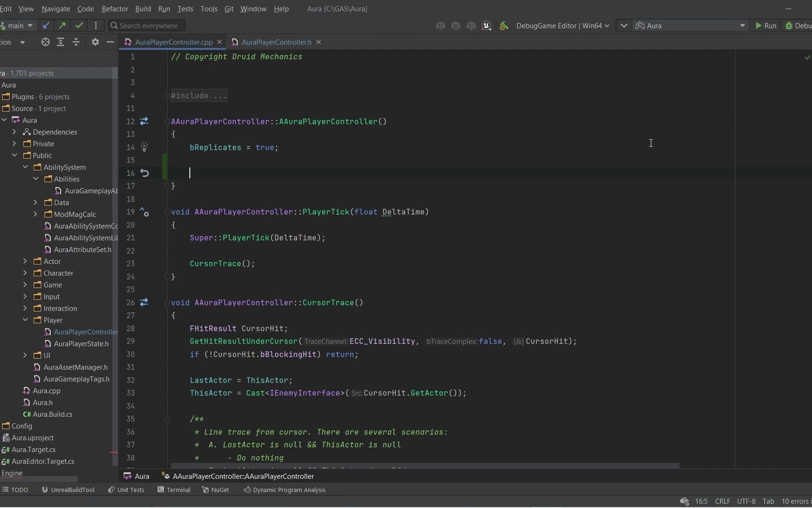Click the Locate in explorer crosshair icon
The width and height of the screenshot is (812, 508).
(x=45, y=42)
